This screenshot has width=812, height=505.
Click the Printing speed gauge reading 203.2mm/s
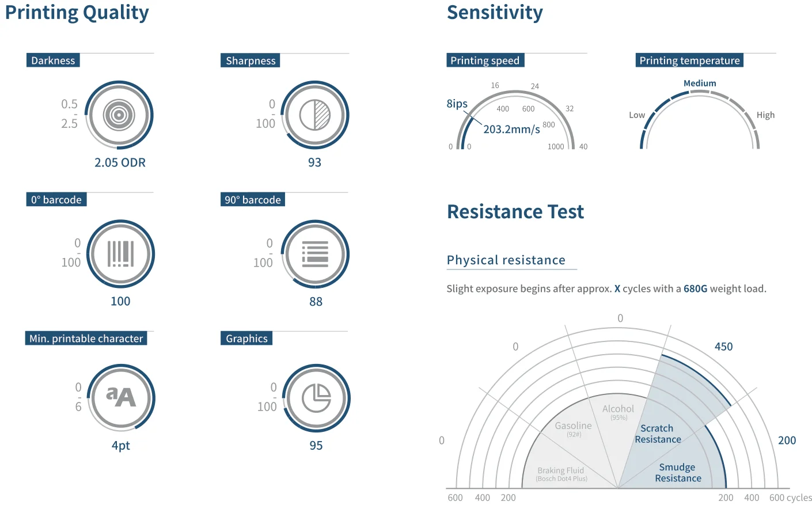[511, 129]
